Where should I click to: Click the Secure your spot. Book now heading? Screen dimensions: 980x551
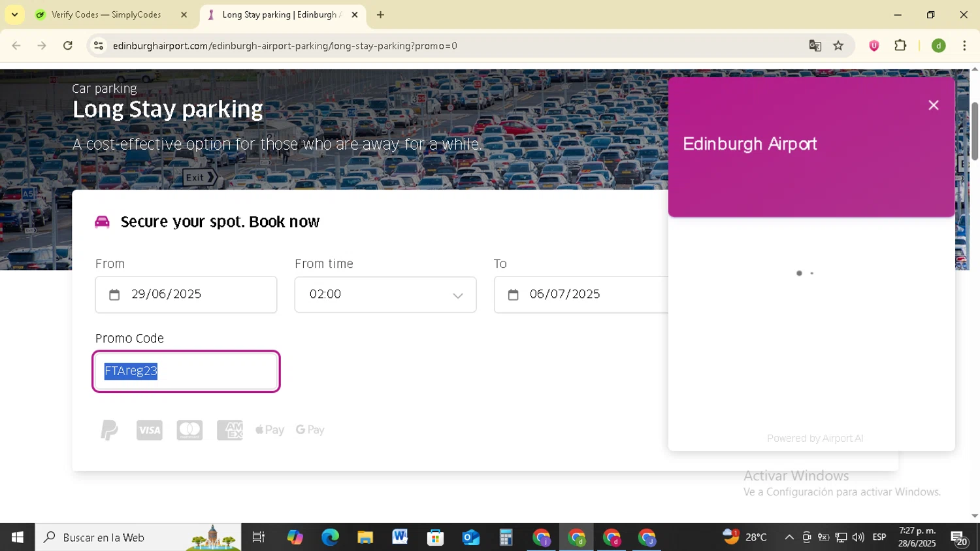(220, 222)
